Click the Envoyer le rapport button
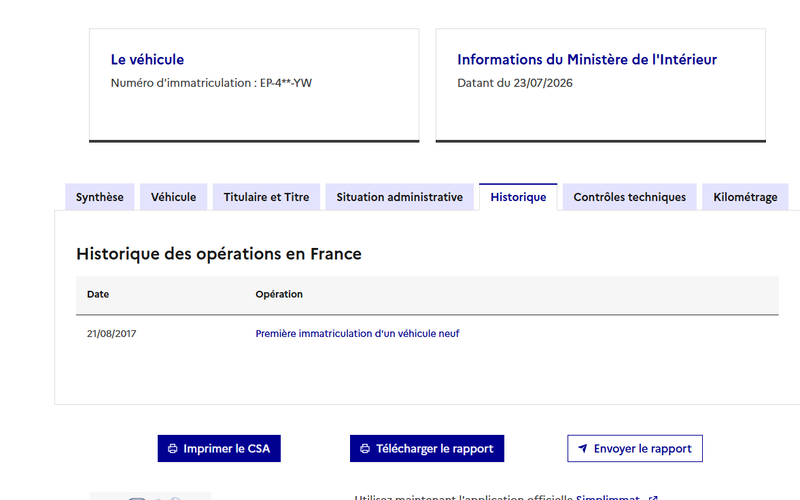 (635, 448)
